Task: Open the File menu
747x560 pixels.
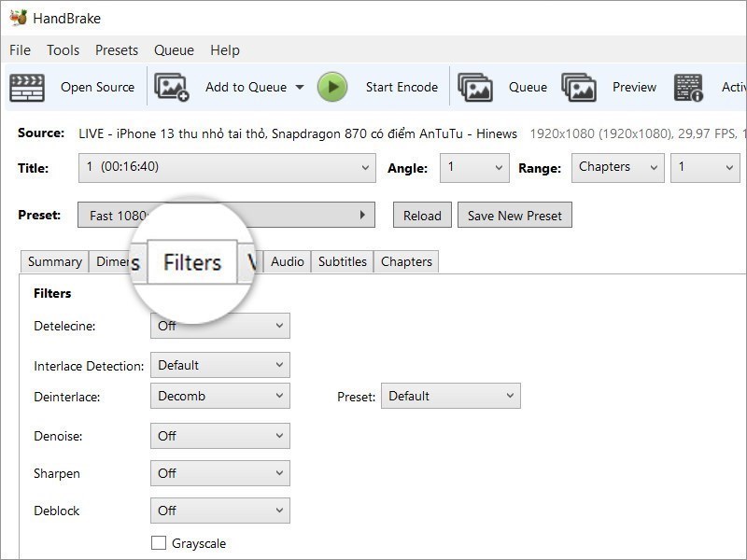Action: point(20,50)
